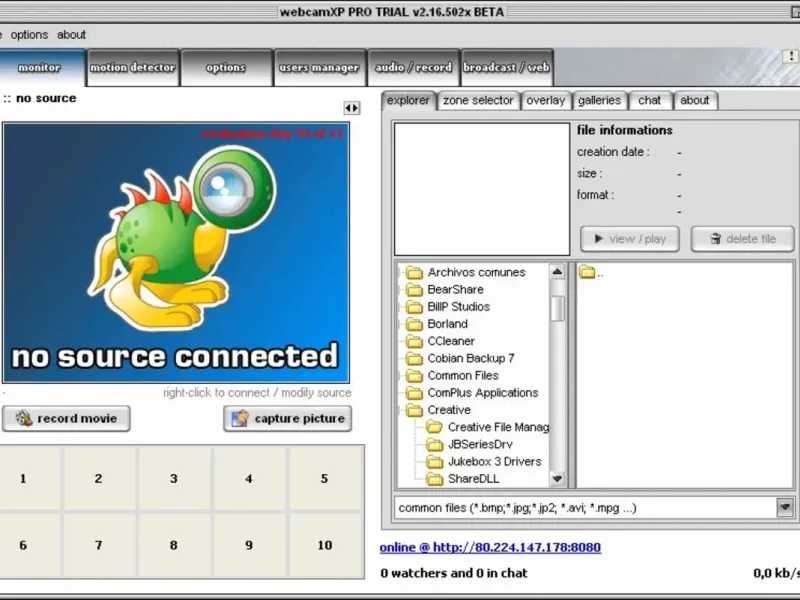This screenshot has width=800, height=600.
Task: Click the left-right arrows toggle above preview
Action: (x=352, y=108)
